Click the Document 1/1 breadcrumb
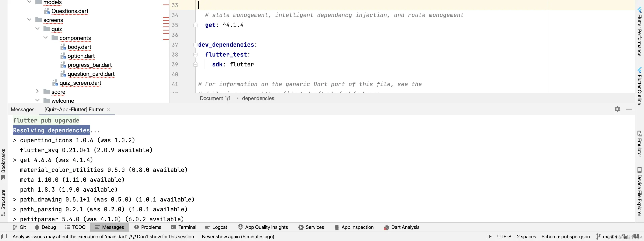644x241 pixels. click(x=215, y=98)
